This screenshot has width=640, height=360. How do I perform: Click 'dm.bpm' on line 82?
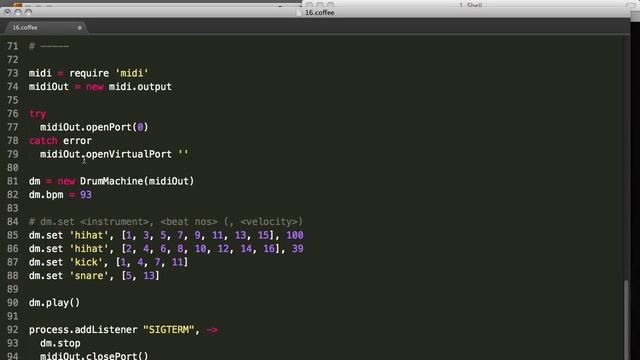click(46, 194)
